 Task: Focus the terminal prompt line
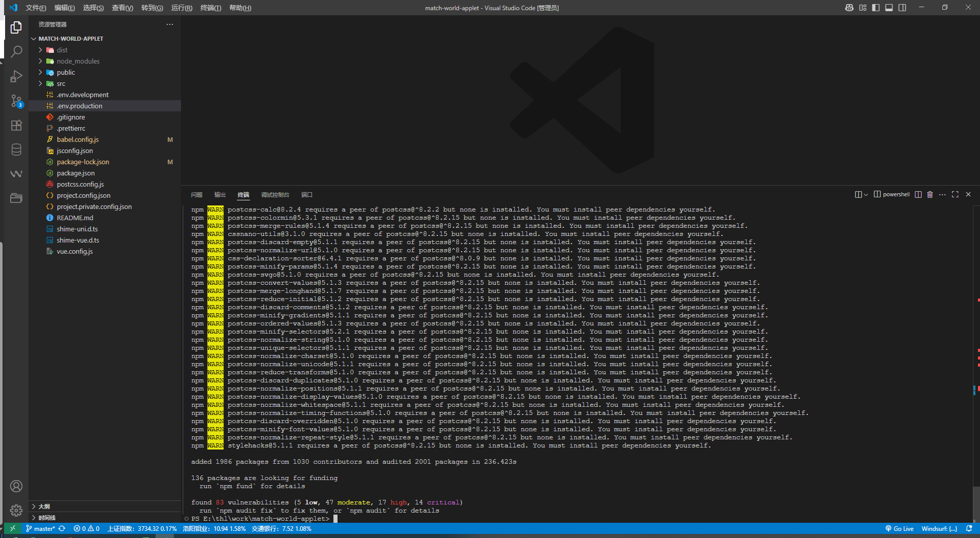264,519
